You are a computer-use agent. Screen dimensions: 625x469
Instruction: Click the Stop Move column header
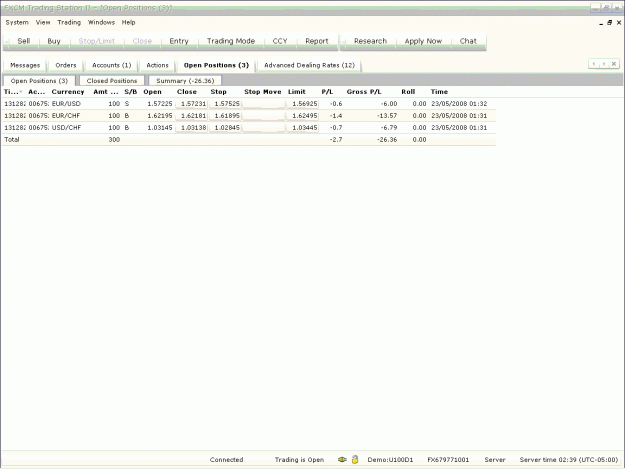click(x=263, y=92)
